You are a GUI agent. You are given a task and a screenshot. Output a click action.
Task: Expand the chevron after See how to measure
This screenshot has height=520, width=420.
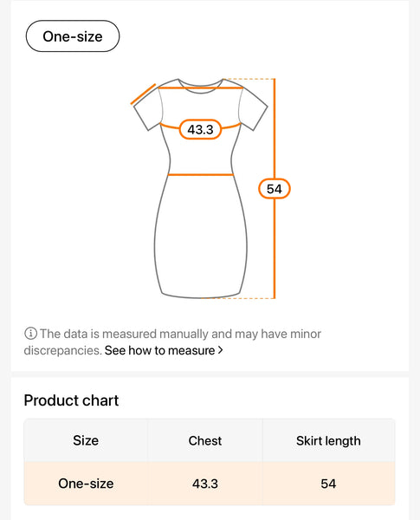220,350
